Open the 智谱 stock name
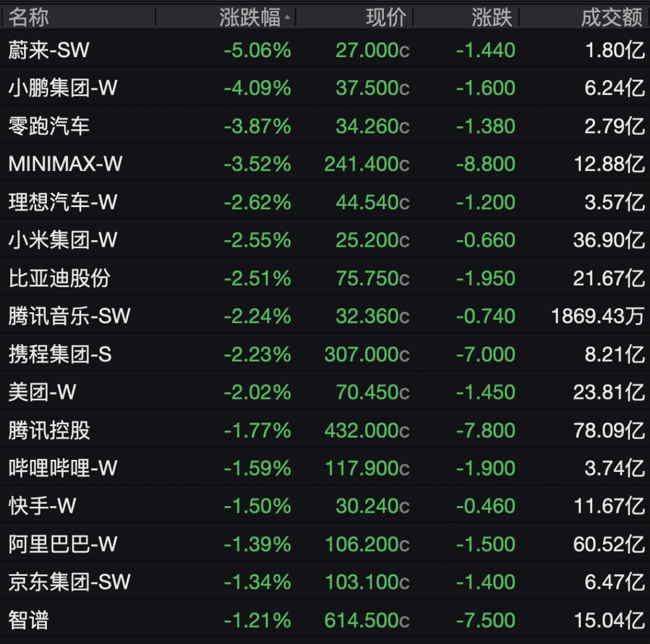Image resolution: width=650 pixels, height=644 pixels. tap(29, 621)
